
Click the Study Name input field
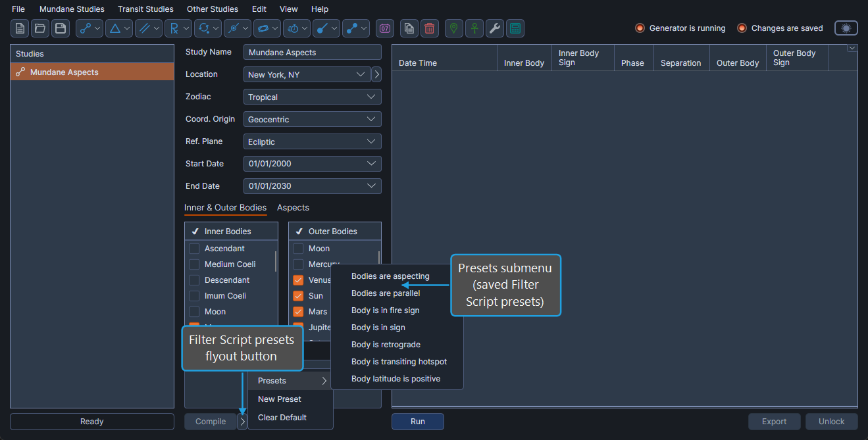pos(313,52)
